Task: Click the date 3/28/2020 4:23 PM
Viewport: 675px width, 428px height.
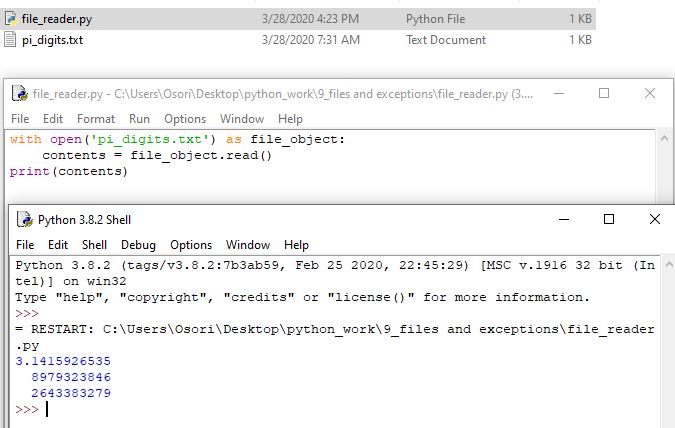Action: pos(310,19)
